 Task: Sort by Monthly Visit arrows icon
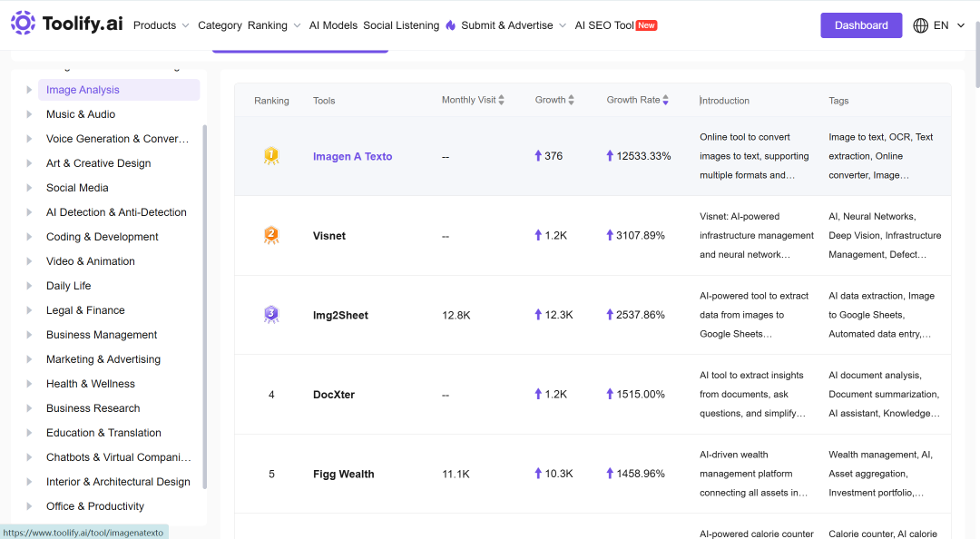pos(501,100)
